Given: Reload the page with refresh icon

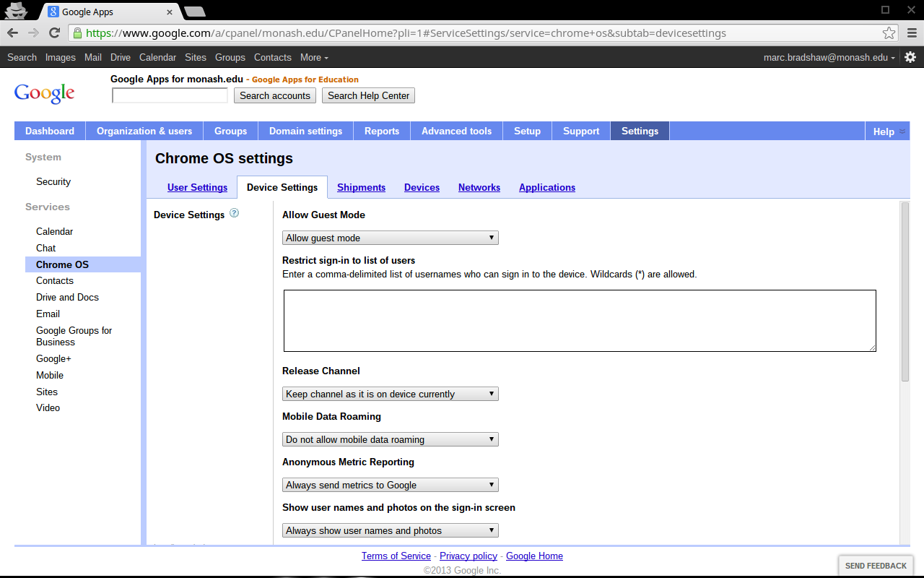Looking at the screenshot, I should [54, 33].
